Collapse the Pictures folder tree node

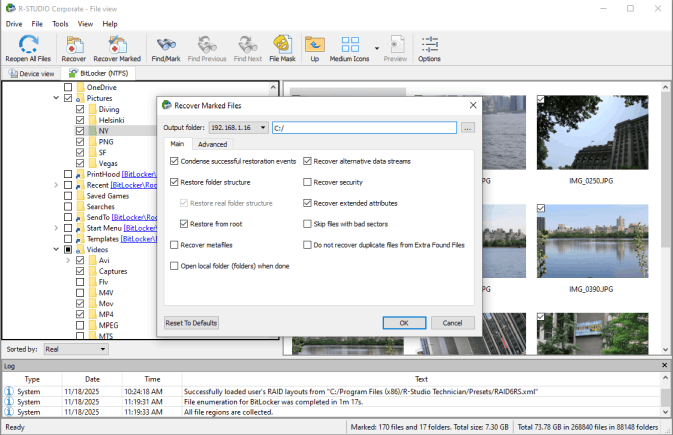55,99
